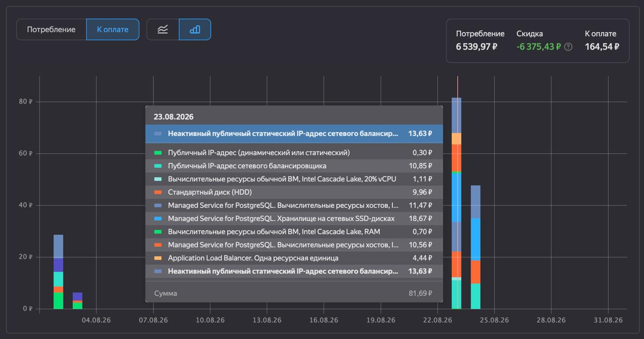
Task: Open the help icon beside Скидка amount
Action: click(x=568, y=47)
